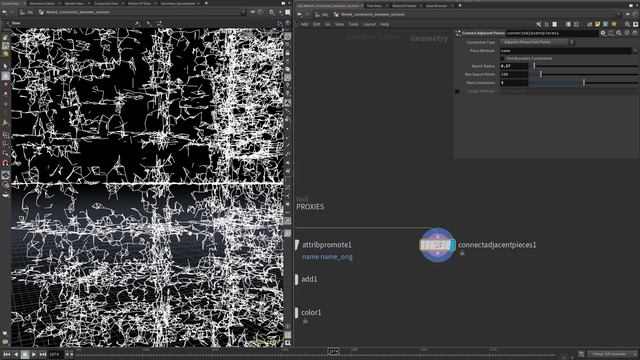Open the parameter gear settings icon
Screen dimensions: 640x360
[x=603, y=33]
